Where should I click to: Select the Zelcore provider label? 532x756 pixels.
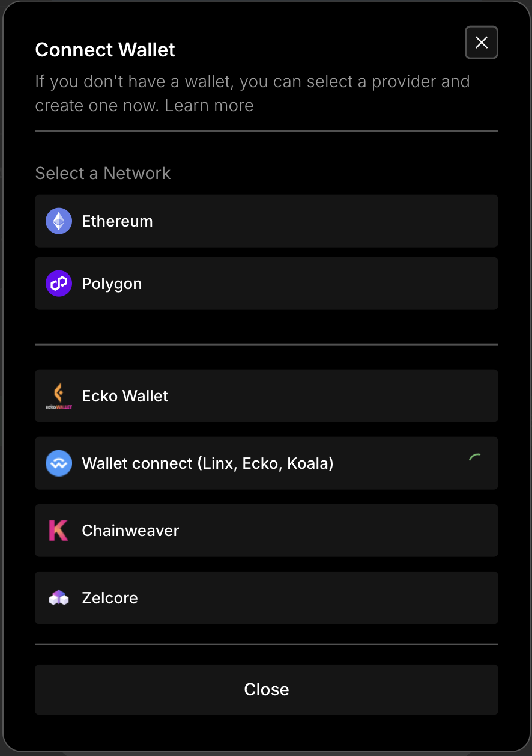point(110,598)
